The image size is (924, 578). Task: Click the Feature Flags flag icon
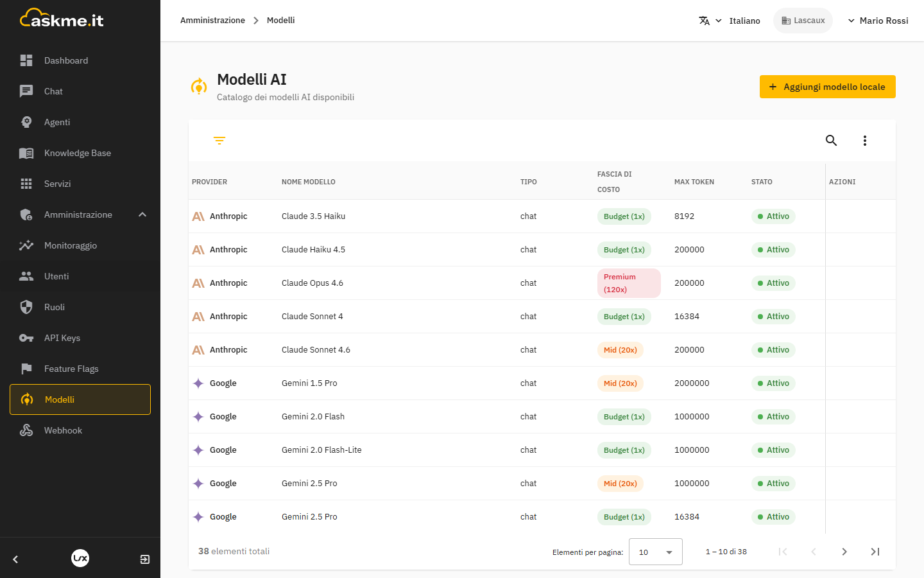pyautogui.click(x=26, y=369)
